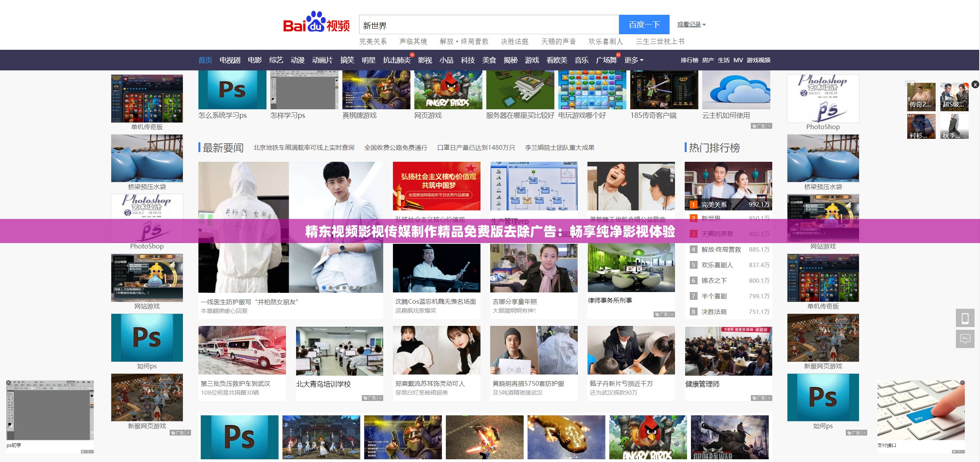Click the mobile phone icon on right sidebar

(x=965, y=318)
